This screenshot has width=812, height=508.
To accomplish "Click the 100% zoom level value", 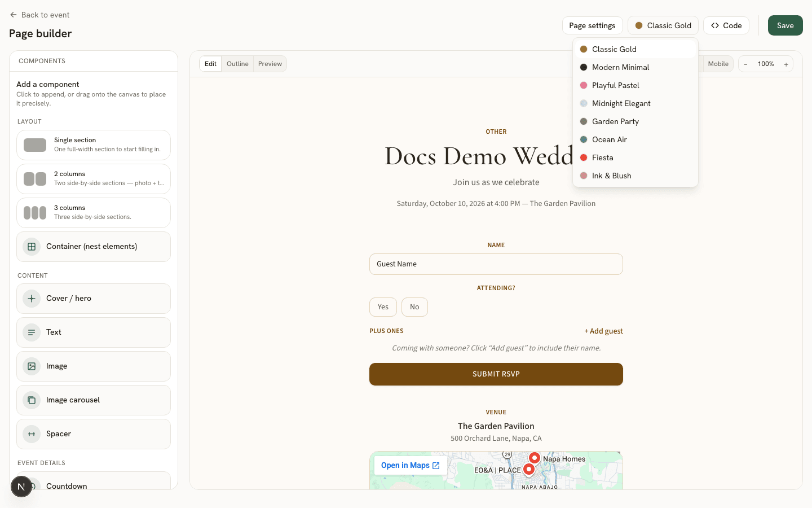I will click(x=766, y=64).
